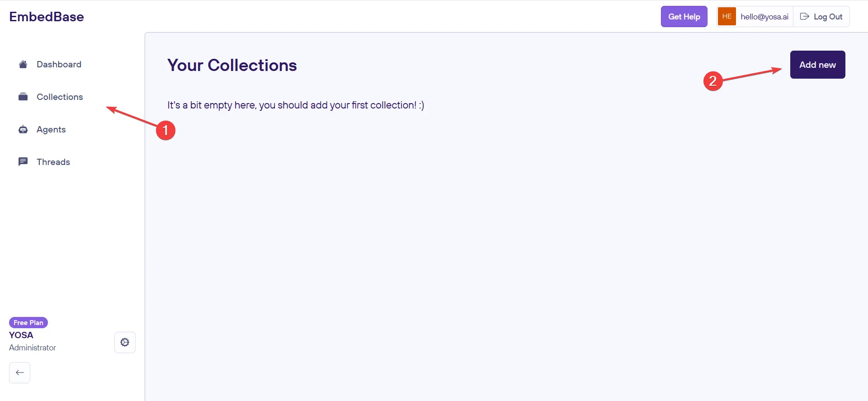Click the Free Plan badge
The width and height of the screenshot is (868, 401).
(28, 322)
